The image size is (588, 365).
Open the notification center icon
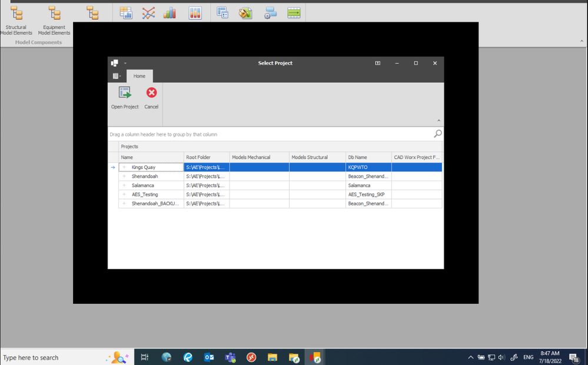tap(574, 357)
